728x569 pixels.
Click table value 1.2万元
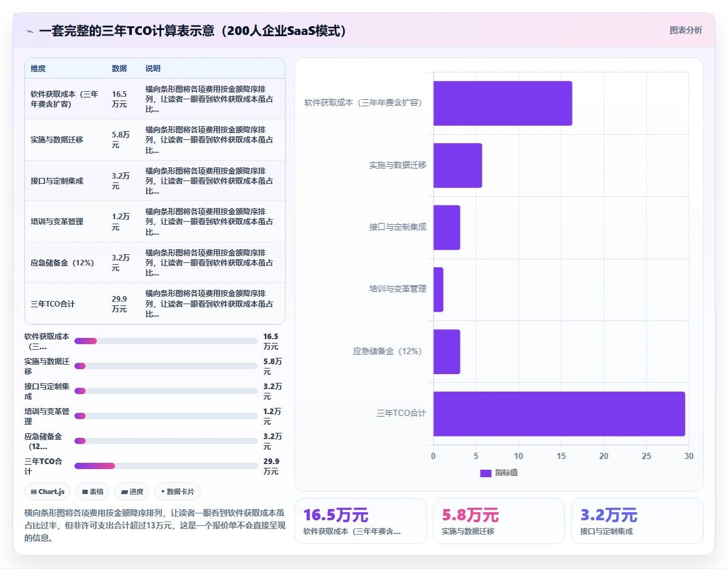click(121, 222)
